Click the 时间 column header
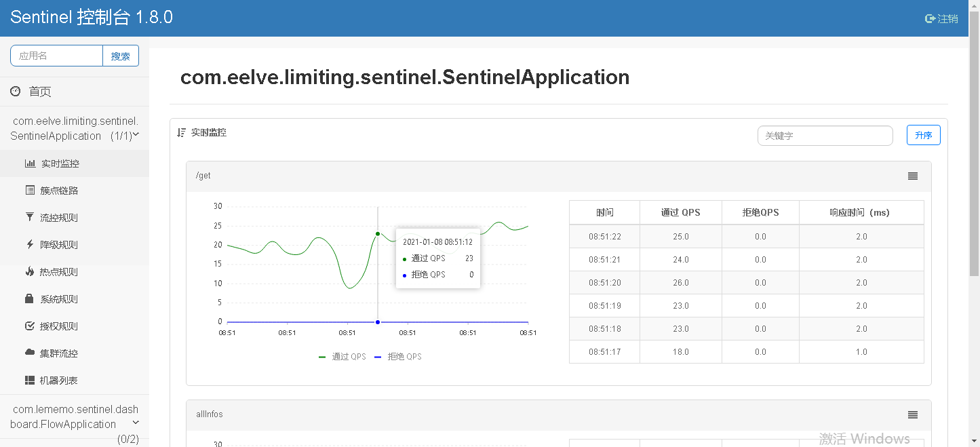Screen dimensions: 980x447 click(x=604, y=212)
